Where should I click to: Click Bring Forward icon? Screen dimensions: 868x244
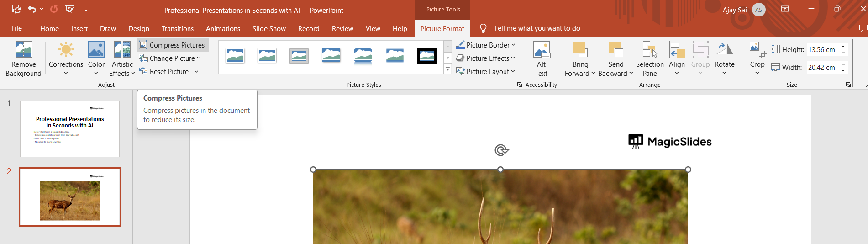pos(580,49)
